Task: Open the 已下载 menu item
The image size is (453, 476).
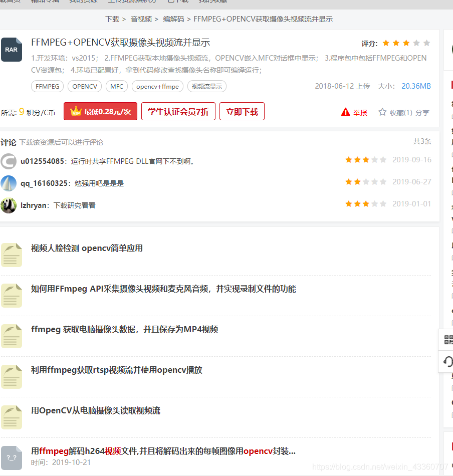Action: coord(177,2)
